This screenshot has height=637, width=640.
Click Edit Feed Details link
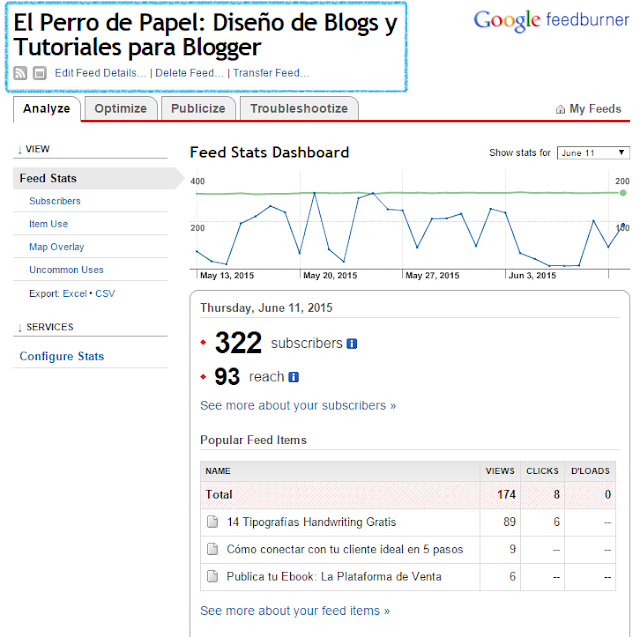(x=100, y=73)
